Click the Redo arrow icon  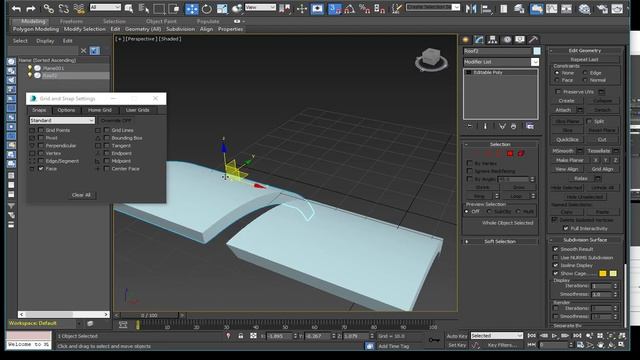coord(31,9)
